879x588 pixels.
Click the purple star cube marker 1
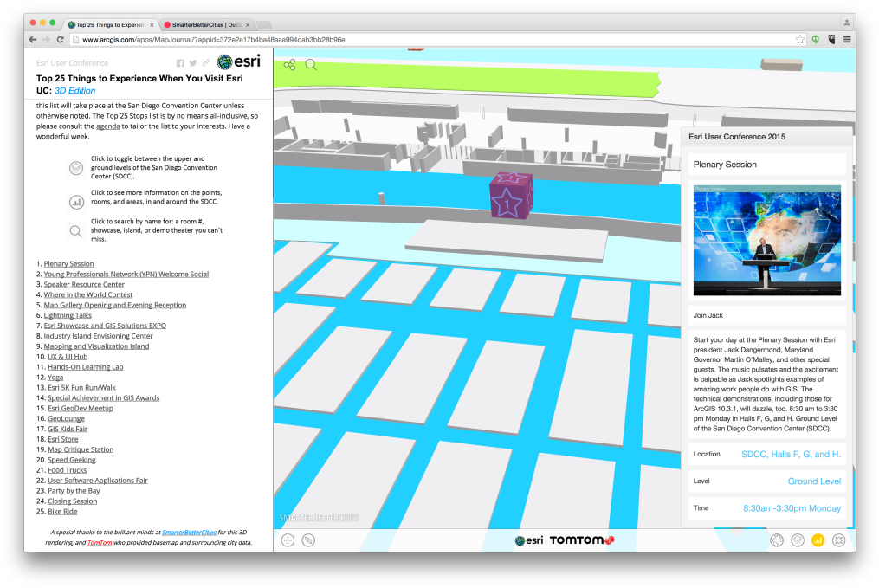pos(511,196)
